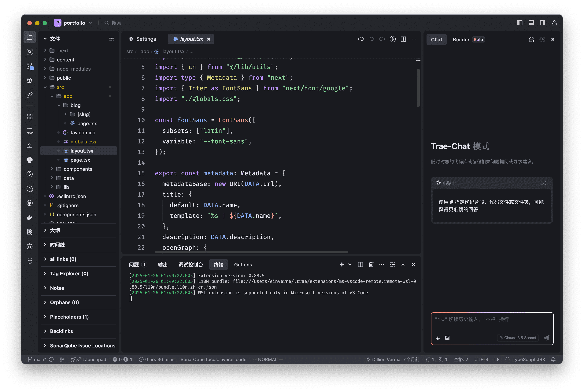Open the Docker whale icon
Screen dimensions: 584x392
point(29,217)
